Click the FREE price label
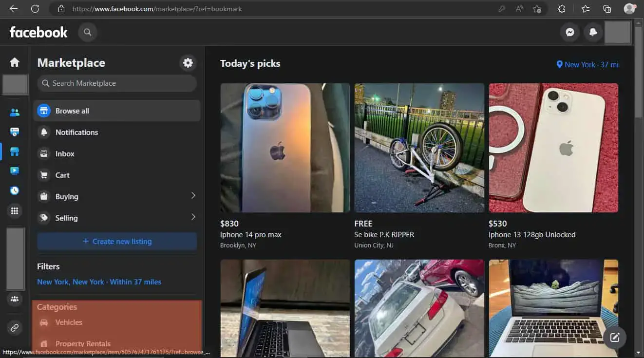Image resolution: width=644 pixels, height=358 pixels. pos(363,224)
